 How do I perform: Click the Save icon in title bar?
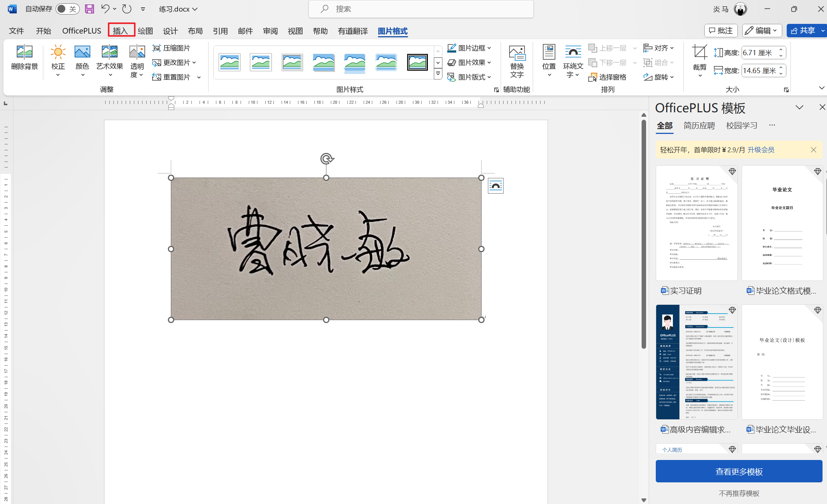pos(90,9)
